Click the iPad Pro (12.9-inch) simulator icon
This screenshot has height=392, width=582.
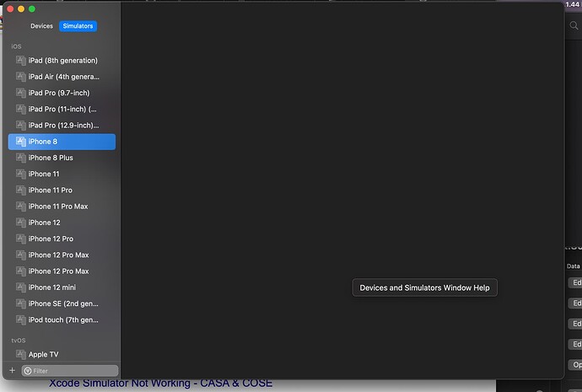tap(21, 126)
